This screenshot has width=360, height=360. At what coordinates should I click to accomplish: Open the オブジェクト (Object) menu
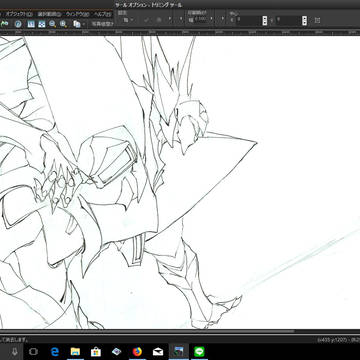coord(19,14)
